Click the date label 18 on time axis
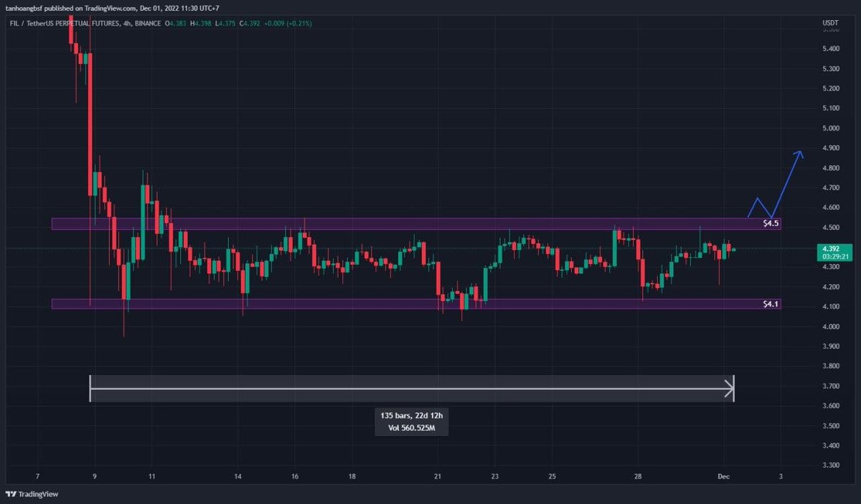Screen dimensions: 861x504 (352, 476)
